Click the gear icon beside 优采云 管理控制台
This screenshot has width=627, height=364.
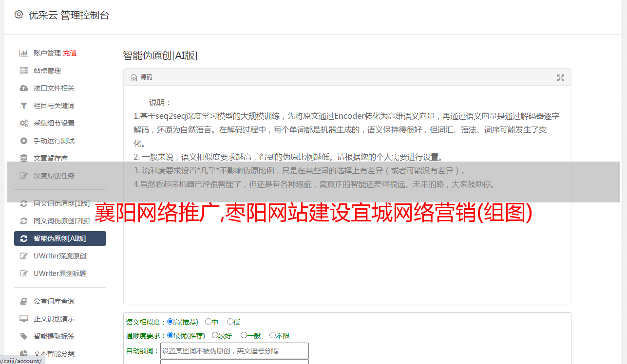tap(19, 15)
